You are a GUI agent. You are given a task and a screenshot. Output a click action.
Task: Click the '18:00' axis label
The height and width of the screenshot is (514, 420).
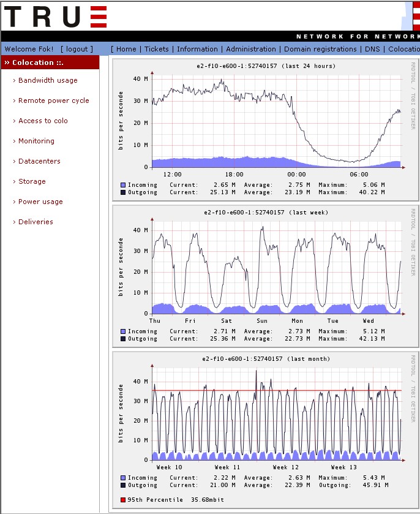click(234, 175)
